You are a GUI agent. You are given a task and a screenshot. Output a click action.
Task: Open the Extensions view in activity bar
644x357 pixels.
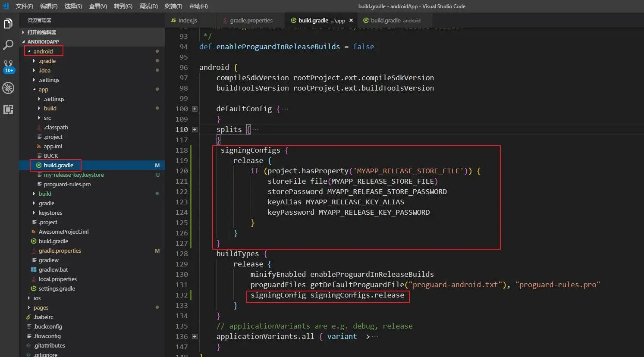pyautogui.click(x=8, y=110)
